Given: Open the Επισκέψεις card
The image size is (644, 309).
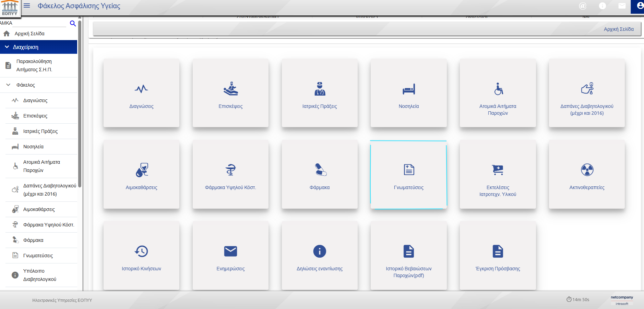Looking at the screenshot, I should tap(230, 93).
